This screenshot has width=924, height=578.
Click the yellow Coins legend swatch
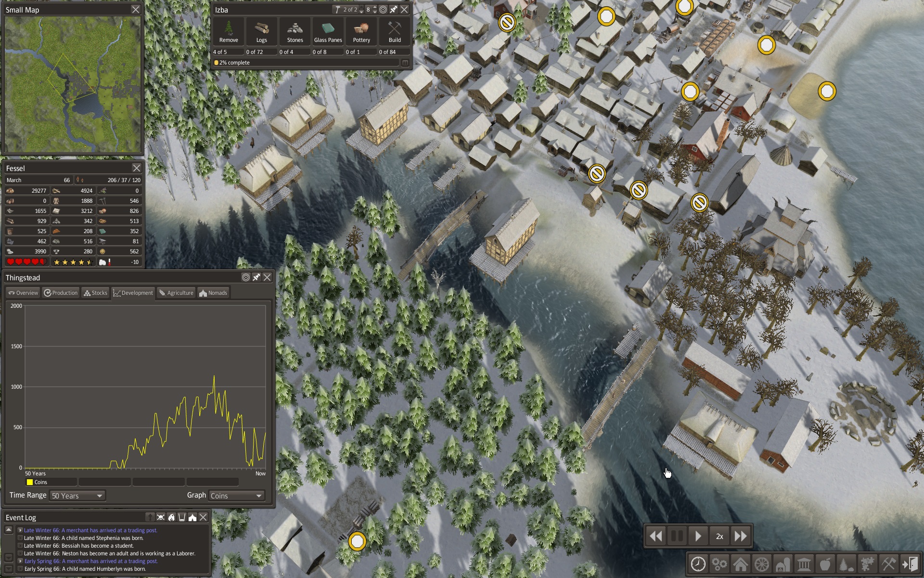[x=30, y=482]
